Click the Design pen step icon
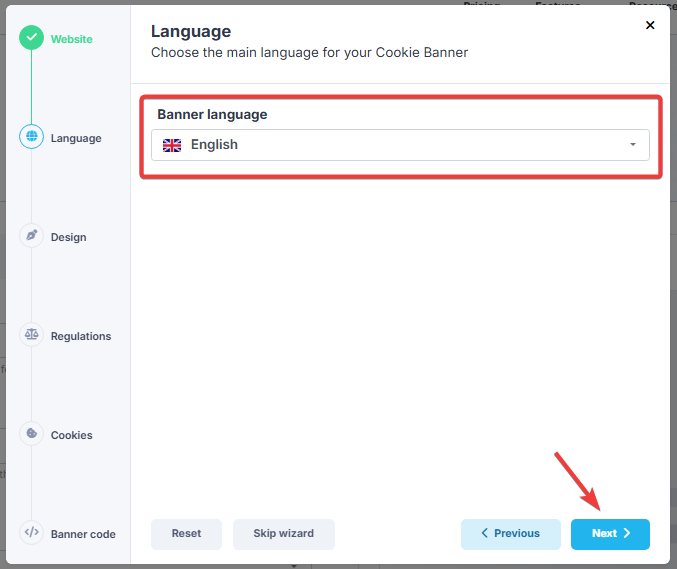 [32, 236]
